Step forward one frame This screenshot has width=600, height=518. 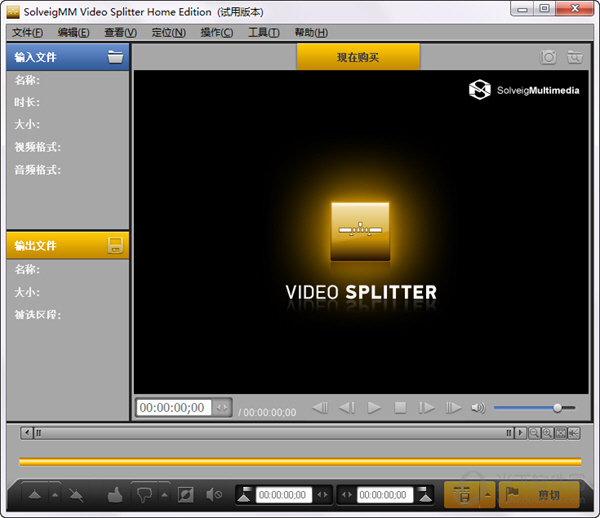(426, 408)
